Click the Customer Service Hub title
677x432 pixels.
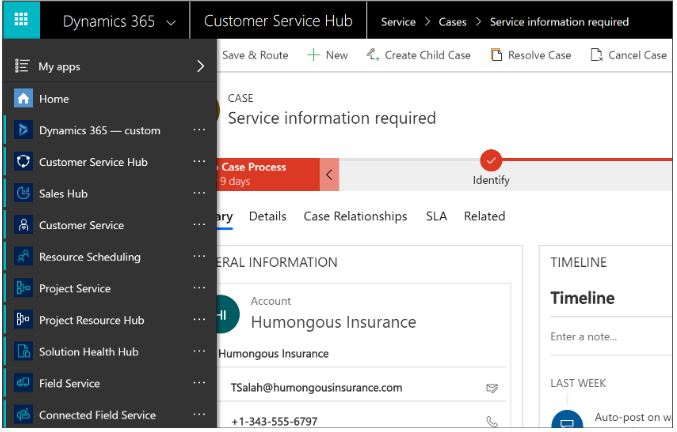click(278, 21)
